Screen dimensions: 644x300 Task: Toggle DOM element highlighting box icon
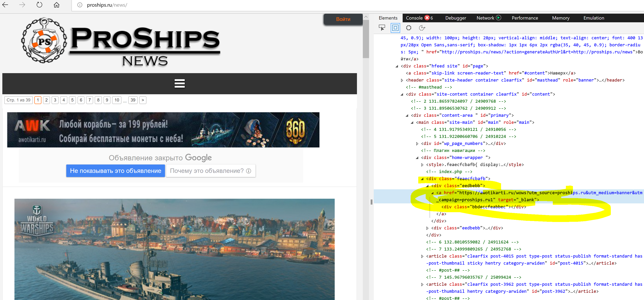(x=395, y=28)
